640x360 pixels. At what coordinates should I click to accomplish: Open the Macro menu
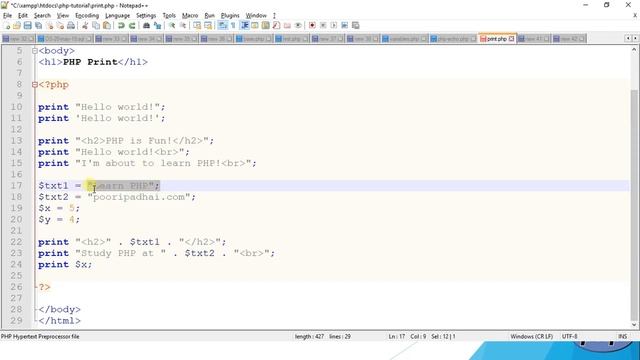[x=190, y=16]
